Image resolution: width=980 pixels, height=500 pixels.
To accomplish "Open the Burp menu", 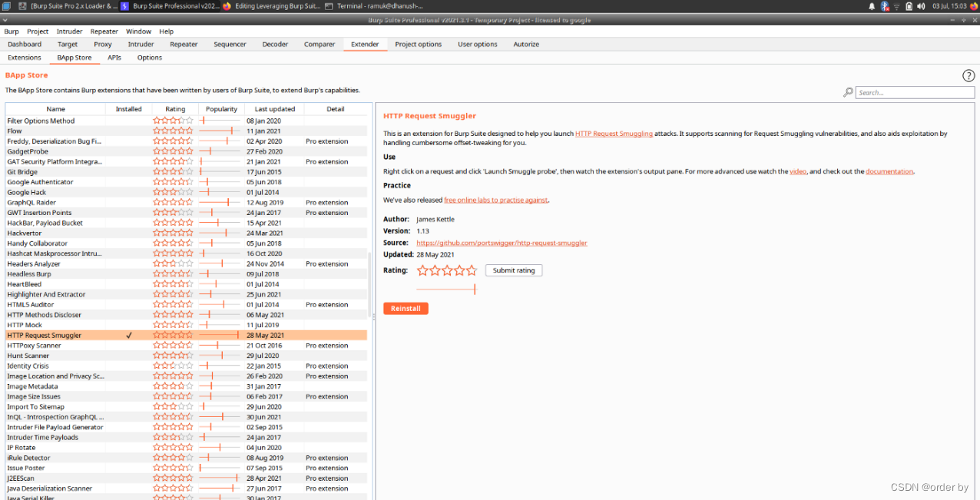I will (x=12, y=31).
